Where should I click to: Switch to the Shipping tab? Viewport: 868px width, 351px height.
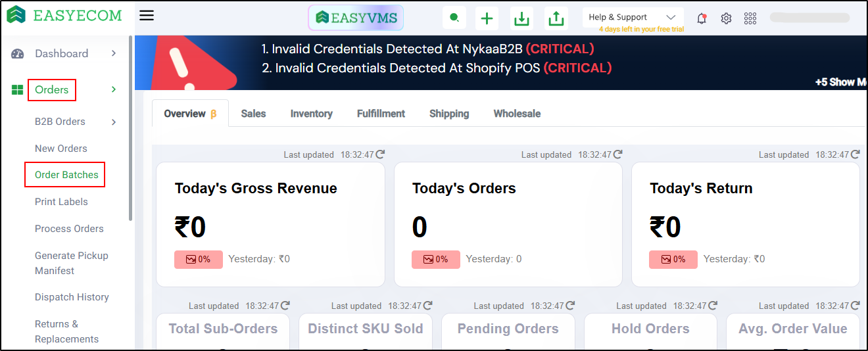(x=449, y=114)
